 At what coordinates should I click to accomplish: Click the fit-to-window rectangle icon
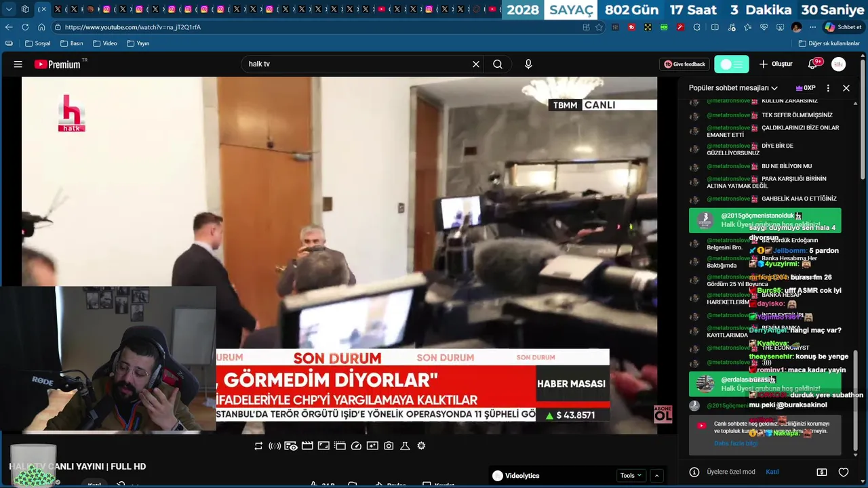(323, 446)
